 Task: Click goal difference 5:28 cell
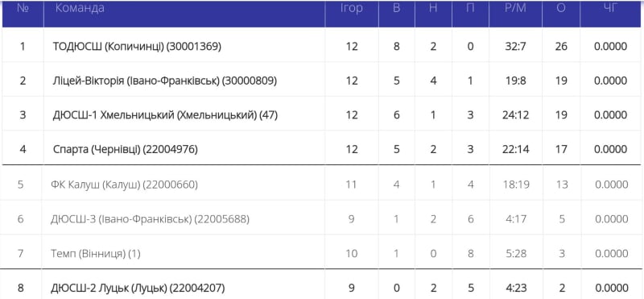click(515, 254)
